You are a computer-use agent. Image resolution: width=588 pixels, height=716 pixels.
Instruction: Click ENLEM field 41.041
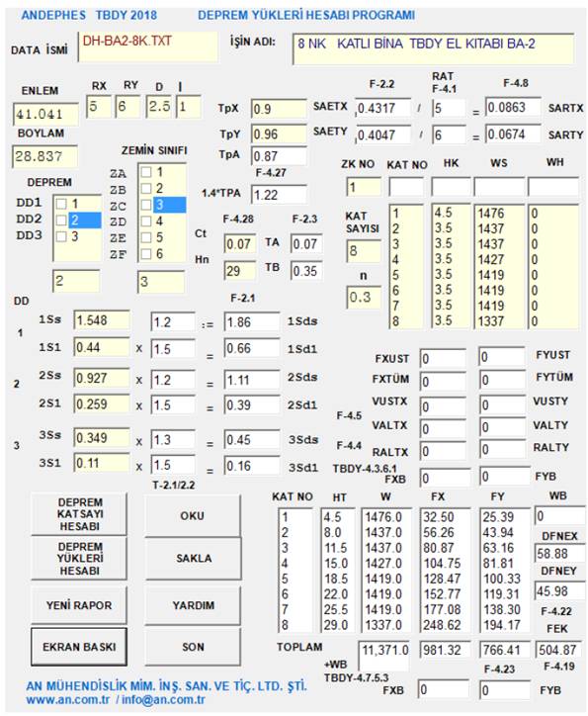pos(44,115)
